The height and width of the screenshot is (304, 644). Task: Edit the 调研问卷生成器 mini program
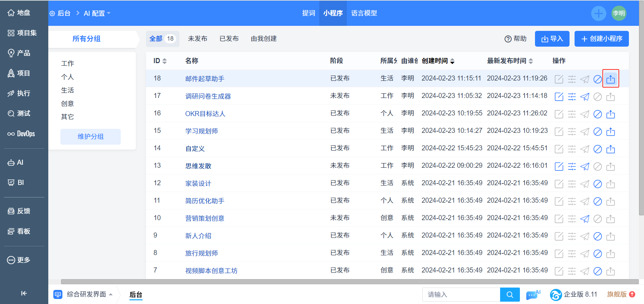point(559,97)
